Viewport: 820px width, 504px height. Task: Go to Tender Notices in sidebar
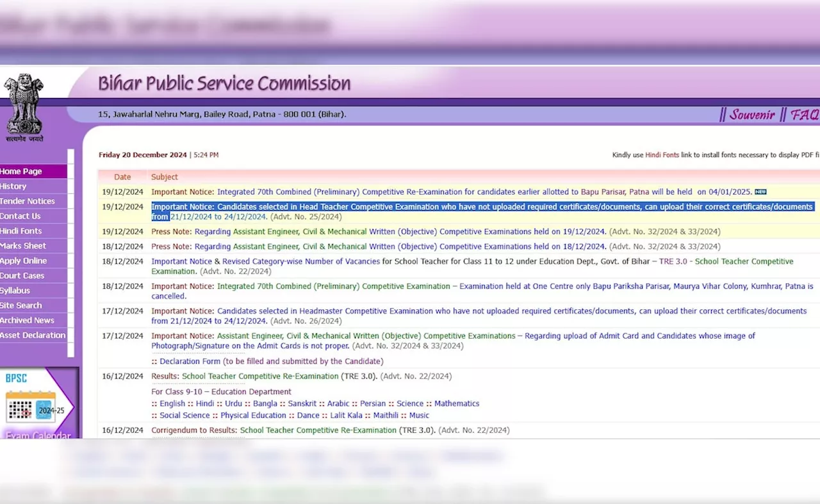[33, 201]
